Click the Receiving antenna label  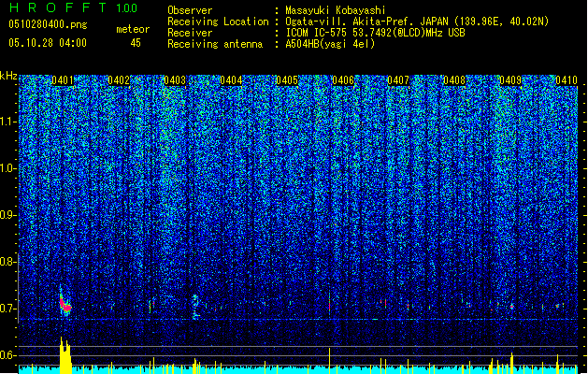[x=215, y=44]
